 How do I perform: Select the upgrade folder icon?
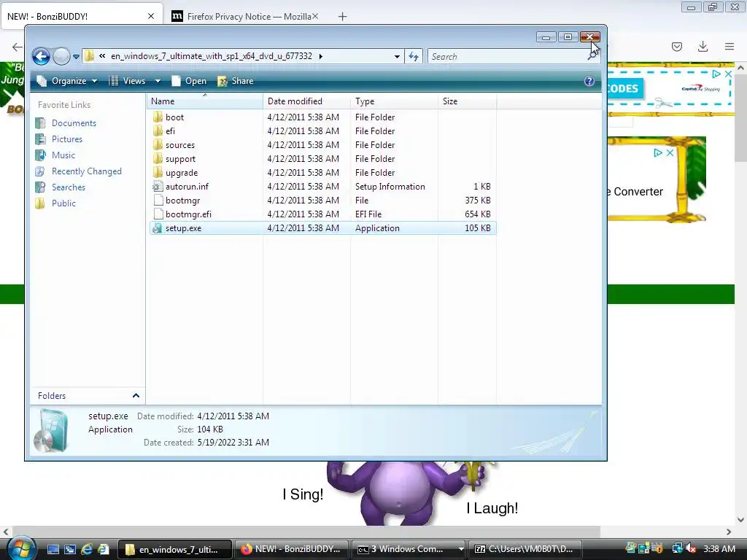[158, 172]
